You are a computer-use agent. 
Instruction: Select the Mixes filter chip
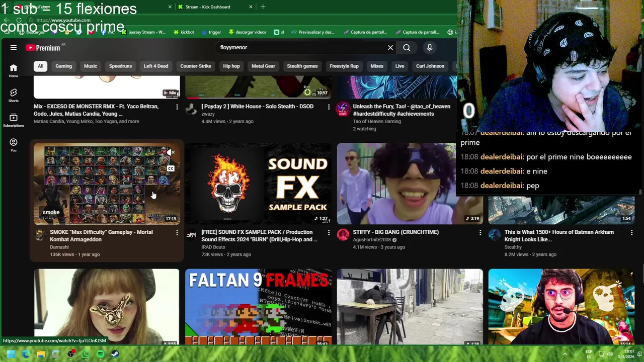377,66
